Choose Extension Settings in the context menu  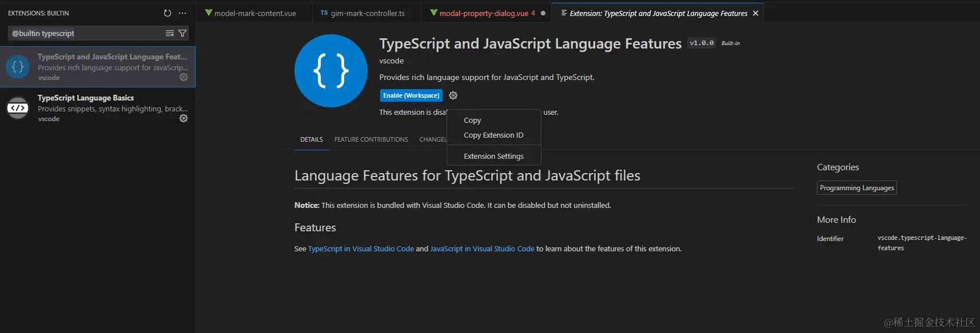click(x=493, y=157)
